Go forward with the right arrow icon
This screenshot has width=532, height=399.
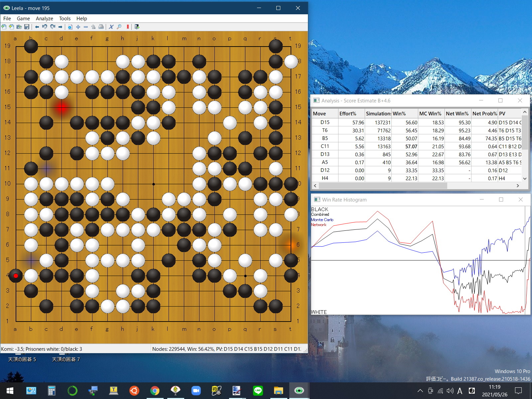point(60,27)
